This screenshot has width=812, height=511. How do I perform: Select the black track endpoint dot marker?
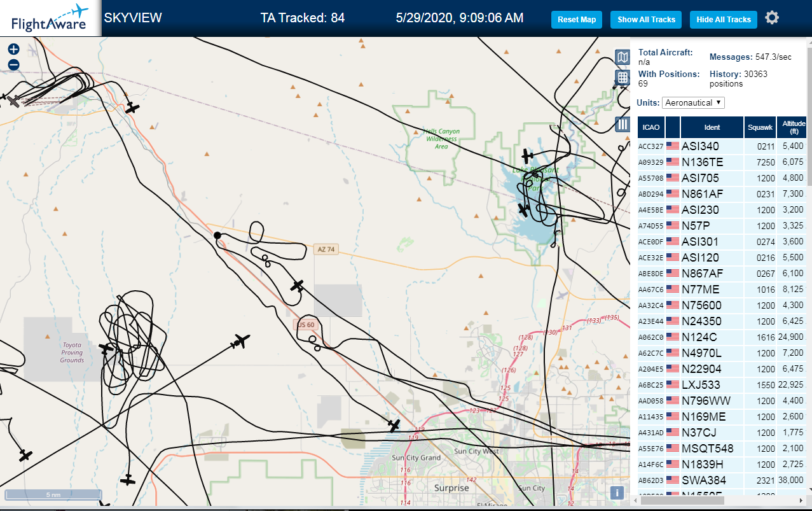click(x=217, y=235)
